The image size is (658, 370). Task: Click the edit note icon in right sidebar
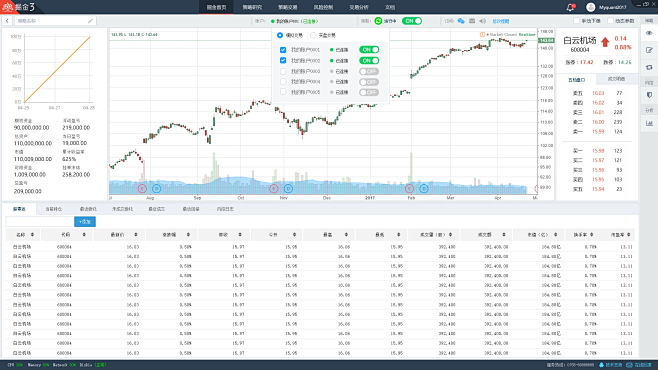point(649,50)
